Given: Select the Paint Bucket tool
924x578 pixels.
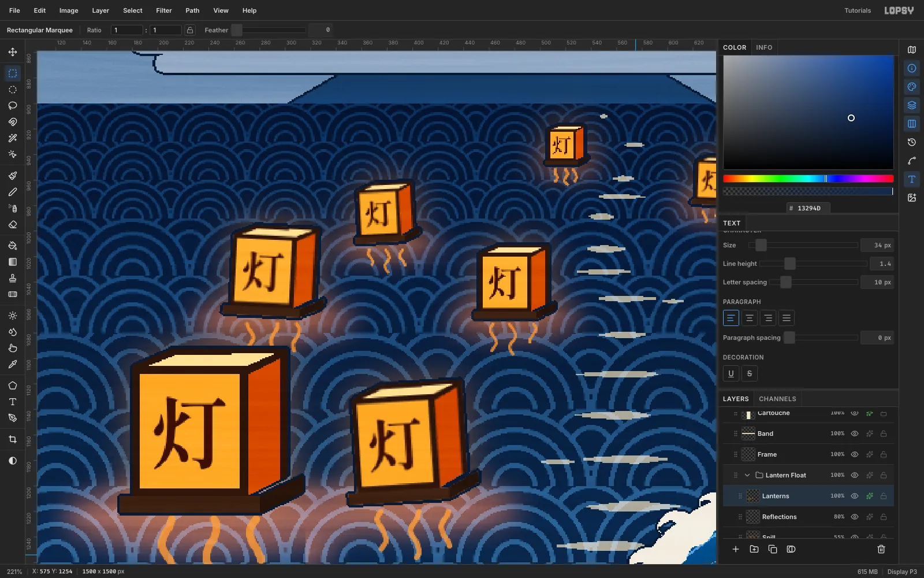Looking at the screenshot, I should pyautogui.click(x=13, y=246).
